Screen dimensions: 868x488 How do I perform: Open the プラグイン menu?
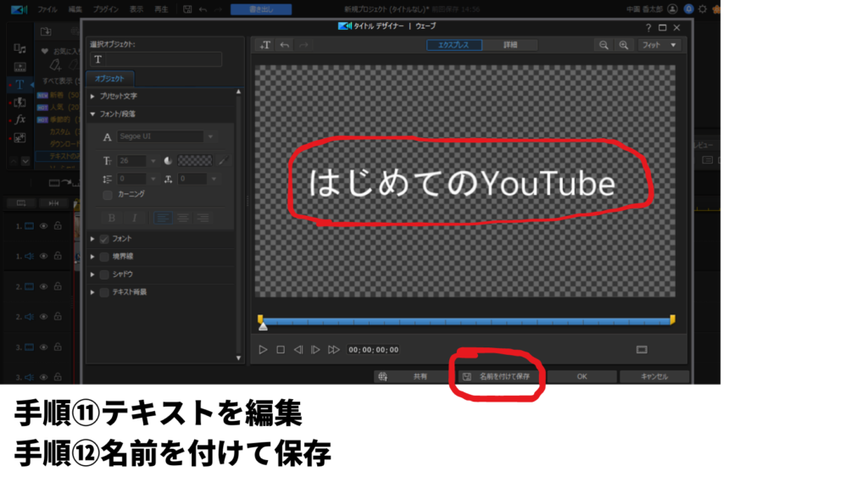click(x=106, y=9)
